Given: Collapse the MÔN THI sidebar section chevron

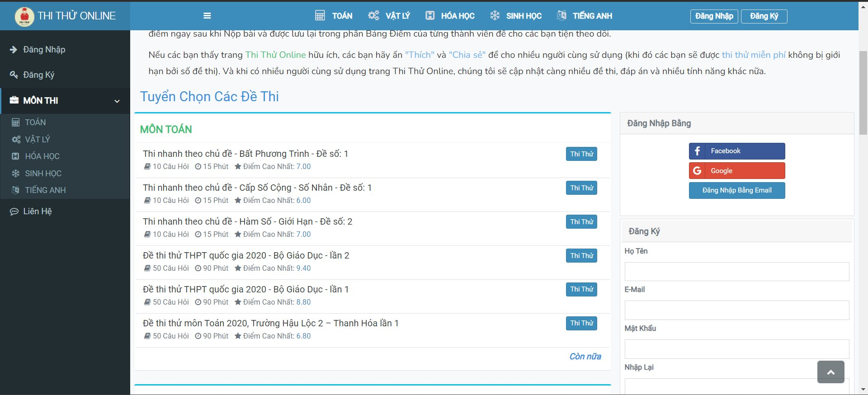Looking at the screenshot, I should (x=117, y=101).
